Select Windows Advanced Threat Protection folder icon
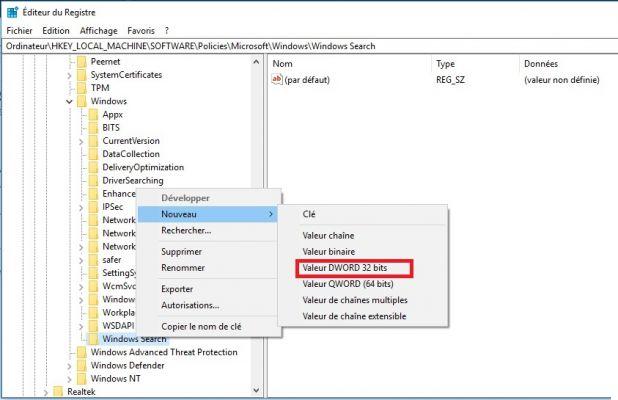618x400 pixels. tap(82, 352)
